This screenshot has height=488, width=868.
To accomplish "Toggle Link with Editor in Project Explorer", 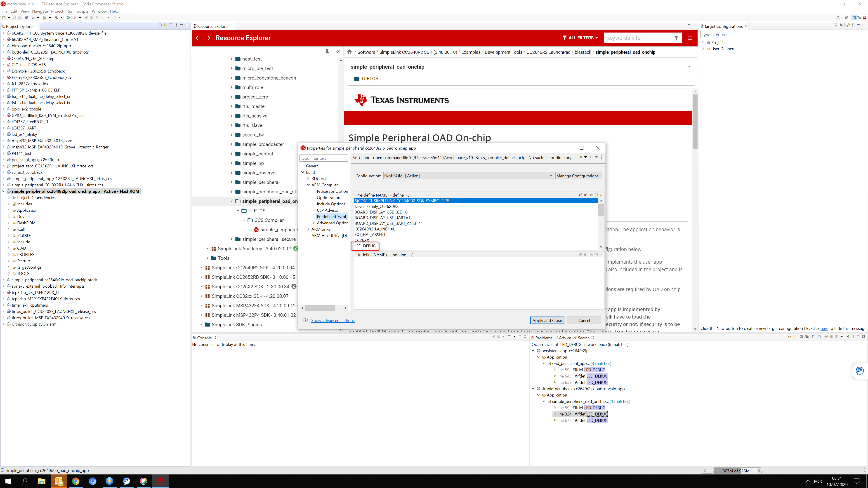I will pos(165,25).
